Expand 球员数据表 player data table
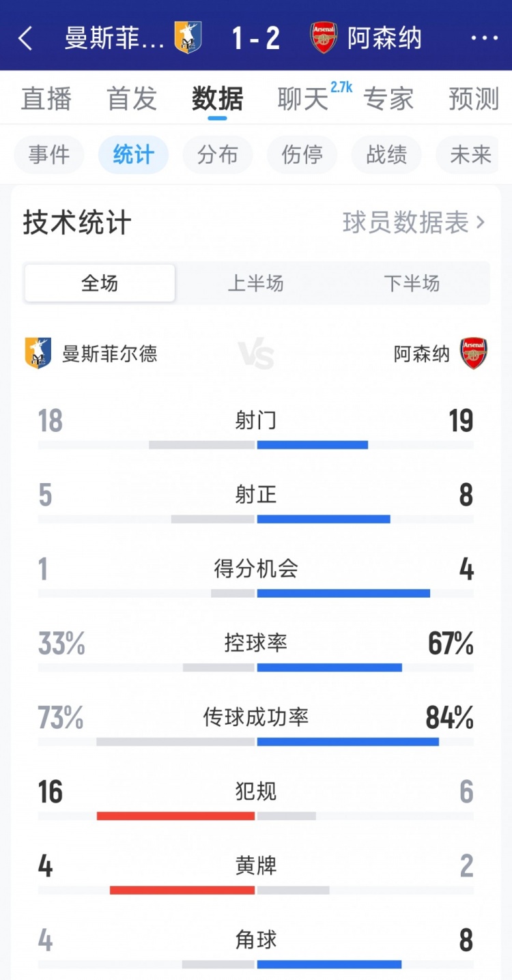 tap(414, 222)
